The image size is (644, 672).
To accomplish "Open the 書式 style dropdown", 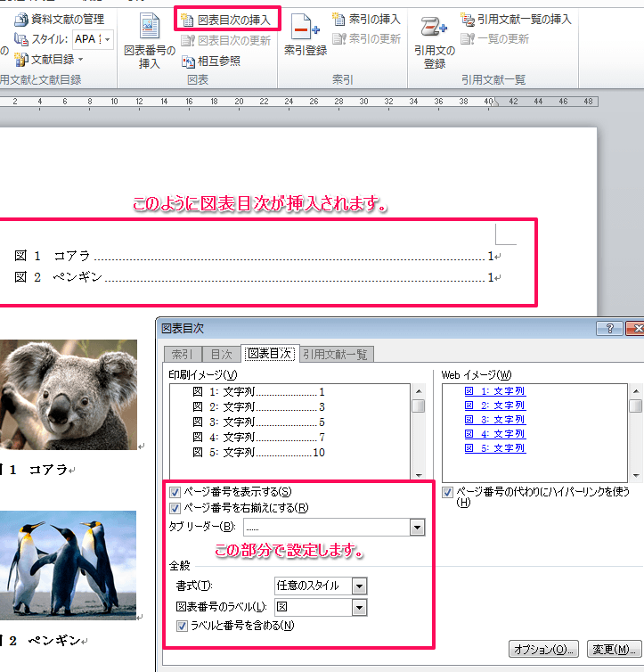I will pos(359,586).
